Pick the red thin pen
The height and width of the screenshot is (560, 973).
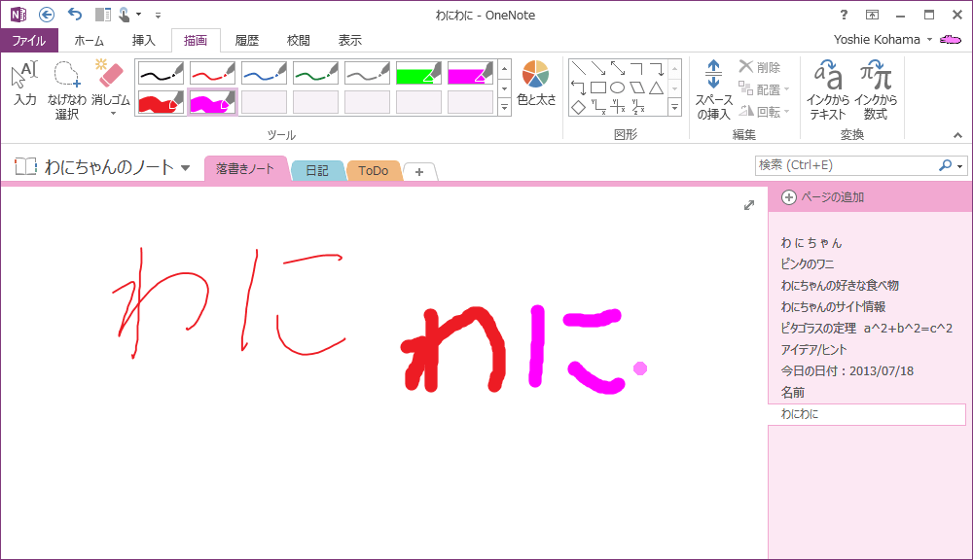pos(212,73)
